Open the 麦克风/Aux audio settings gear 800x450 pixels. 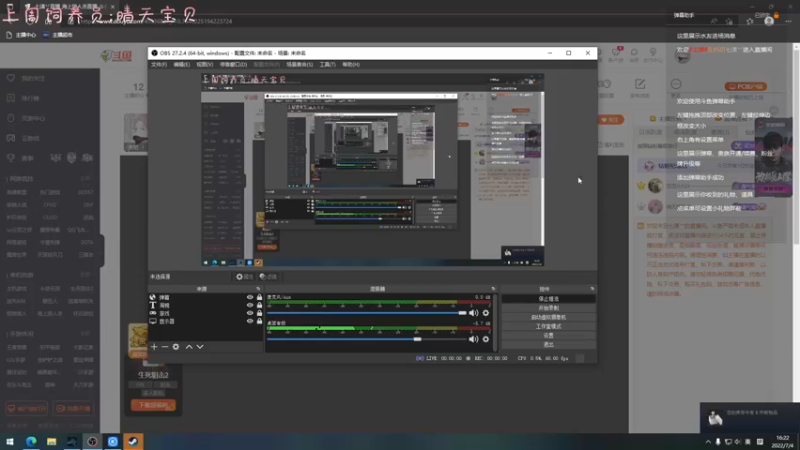pos(486,313)
